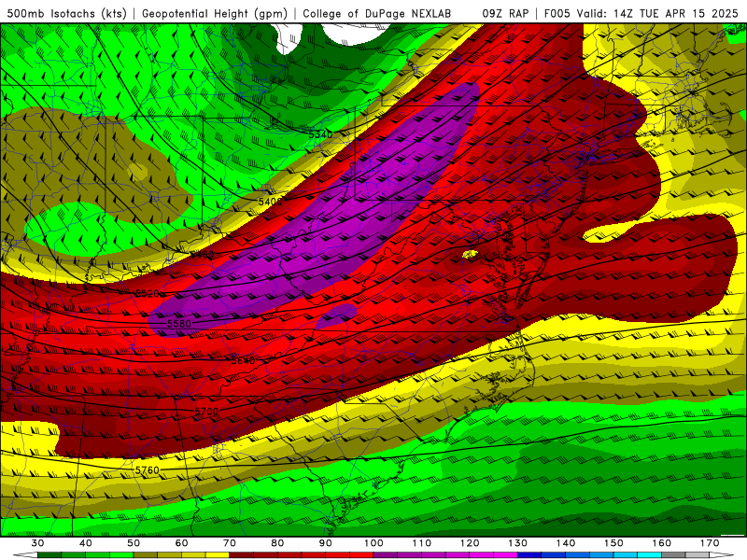Image resolution: width=747 pixels, height=560 pixels.
Task: Click the 5580 height contour label
Action: pyautogui.click(x=179, y=324)
